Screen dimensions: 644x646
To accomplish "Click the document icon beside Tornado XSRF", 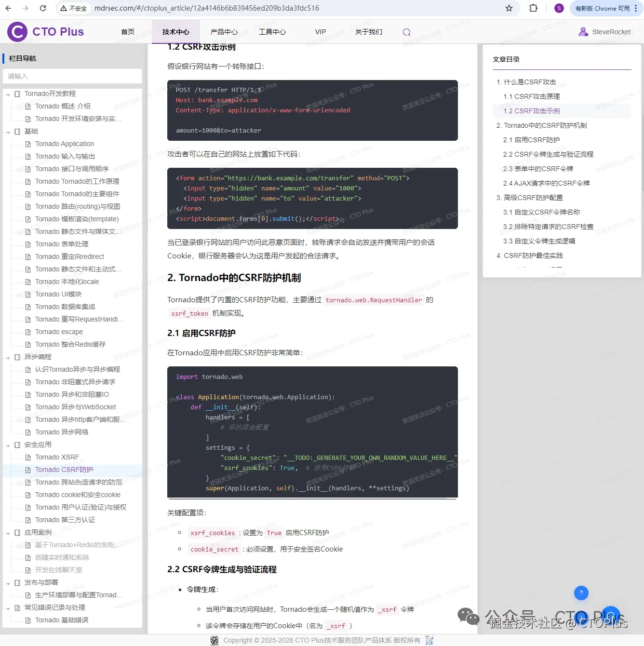I will [x=28, y=457].
